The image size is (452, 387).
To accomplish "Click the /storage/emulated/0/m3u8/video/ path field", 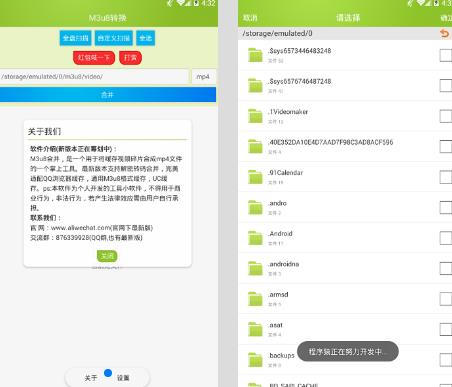I will coord(94,77).
